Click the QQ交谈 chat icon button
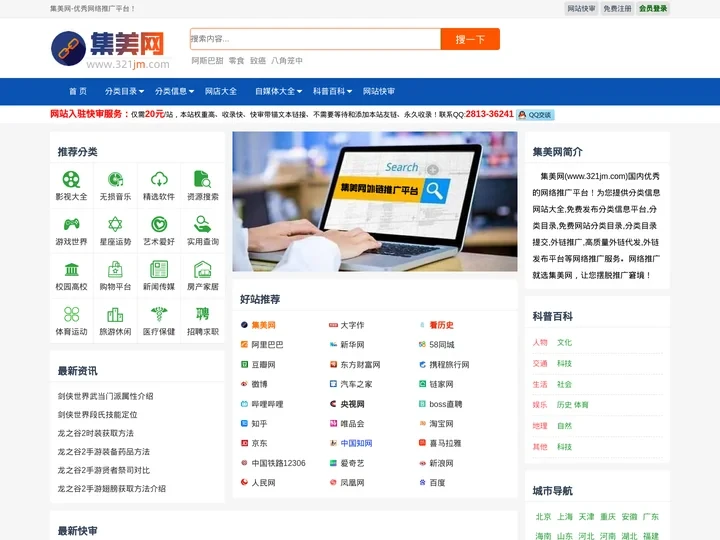The image size is (720, 540). 535,115
